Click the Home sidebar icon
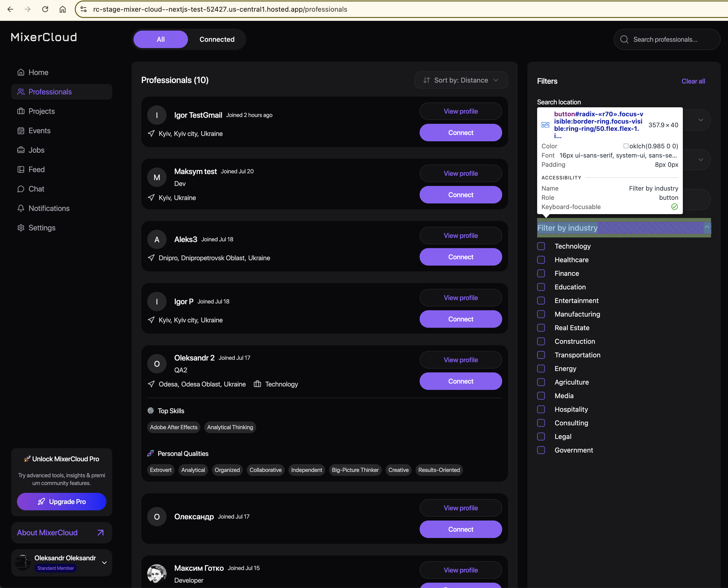This screenshot has height=588, width=728. [21, 73]
